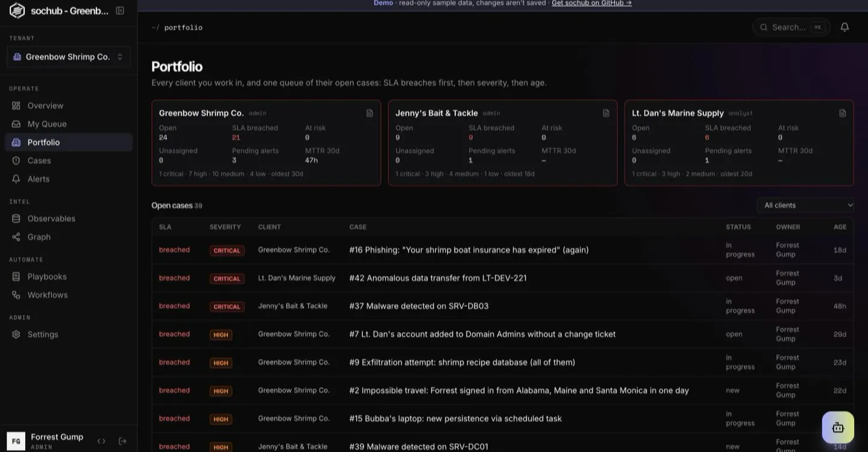Open case #42 Anomalous data transfer

[438, 278]
